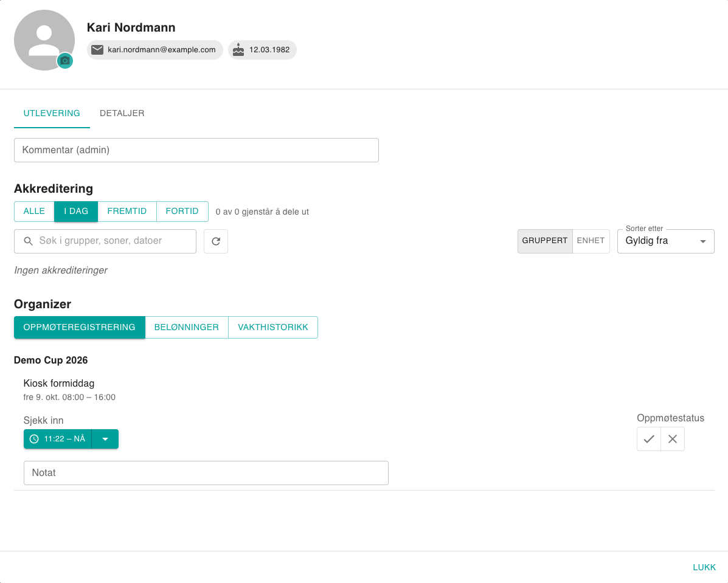Screen dimensions: 728x583
Task: Click the Demo Cup 2026 event name
Action: click(51, 360)
